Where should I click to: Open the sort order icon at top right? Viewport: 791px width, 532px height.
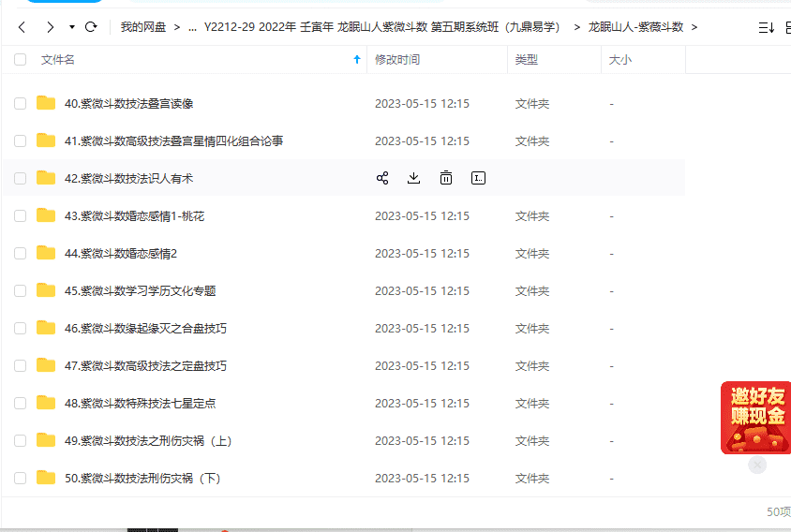coord(766,27)
